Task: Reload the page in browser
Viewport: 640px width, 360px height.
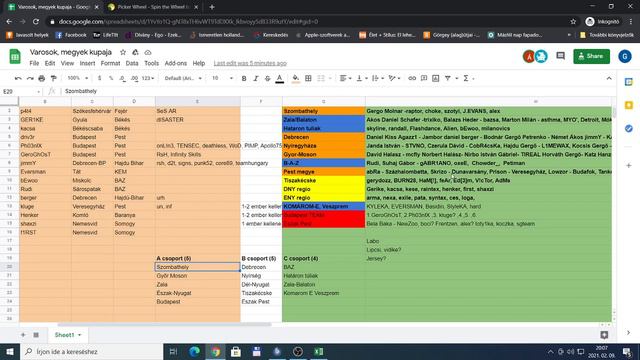Action: click(x=36, y=22)
